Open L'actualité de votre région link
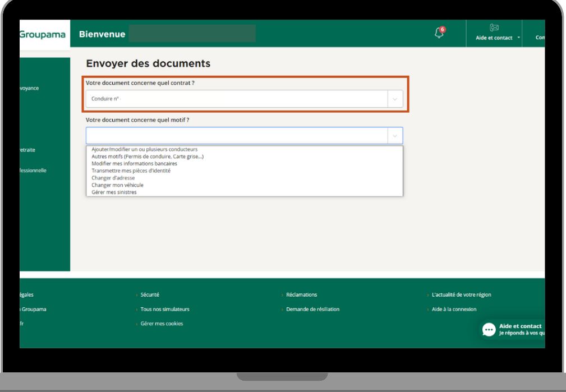The height and width of the screenshot is (392, 566). [x=461, y=294]
